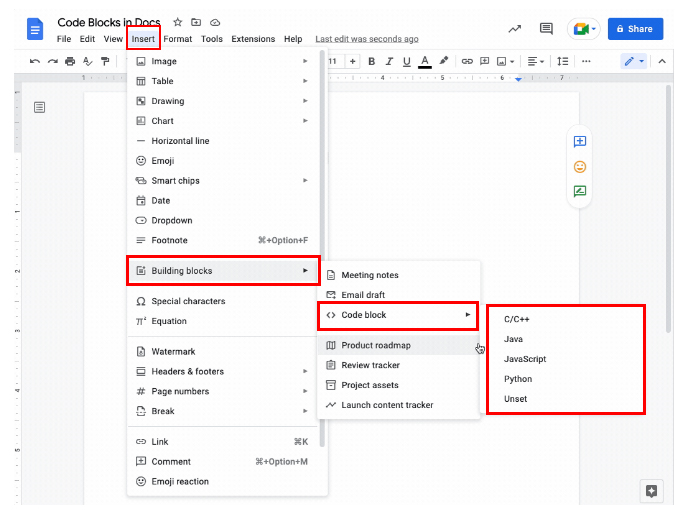The height and width of the screenshot is (510, 677).
Task: Open the Tools menu
Action: (x=212, y=39)
